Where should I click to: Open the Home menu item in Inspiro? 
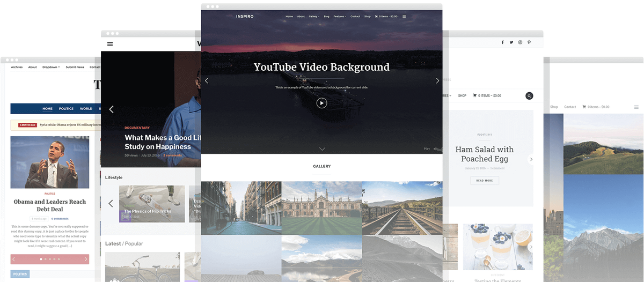289,16
